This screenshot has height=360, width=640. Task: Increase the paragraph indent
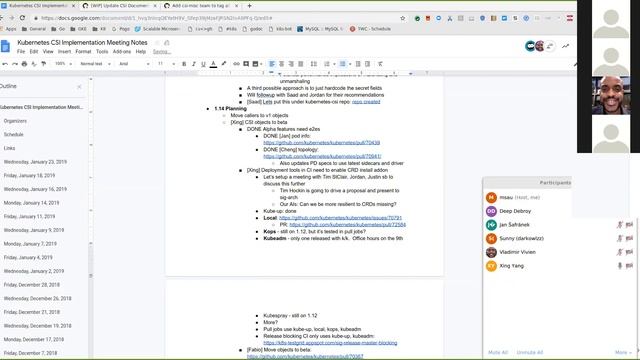pyautogui.click(x=367, y=64)
